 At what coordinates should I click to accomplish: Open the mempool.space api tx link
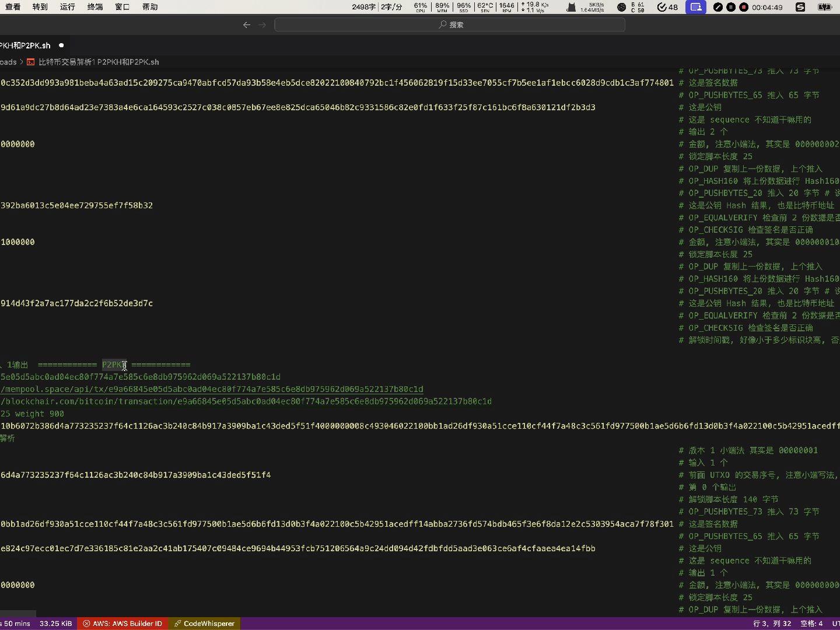[212, 389]
